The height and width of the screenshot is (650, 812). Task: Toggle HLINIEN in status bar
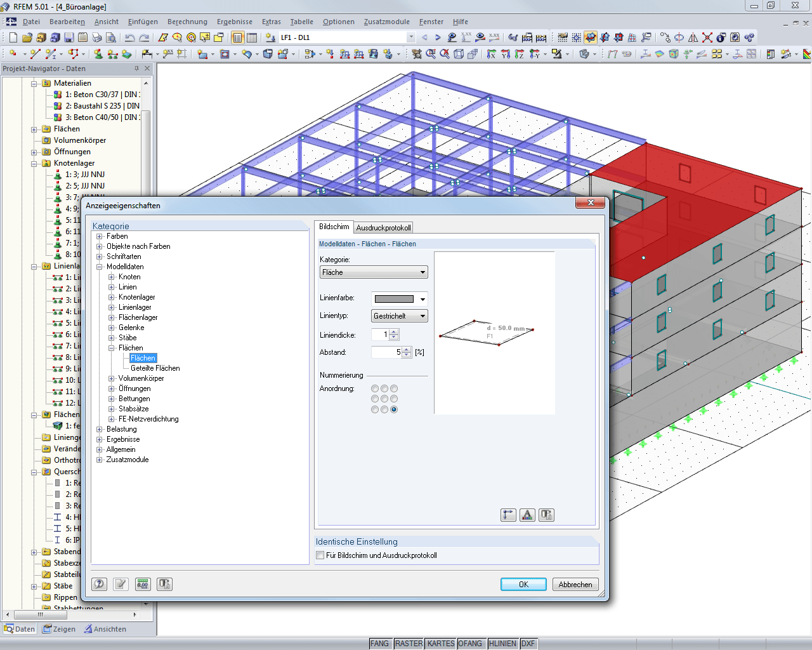(502, 644)
